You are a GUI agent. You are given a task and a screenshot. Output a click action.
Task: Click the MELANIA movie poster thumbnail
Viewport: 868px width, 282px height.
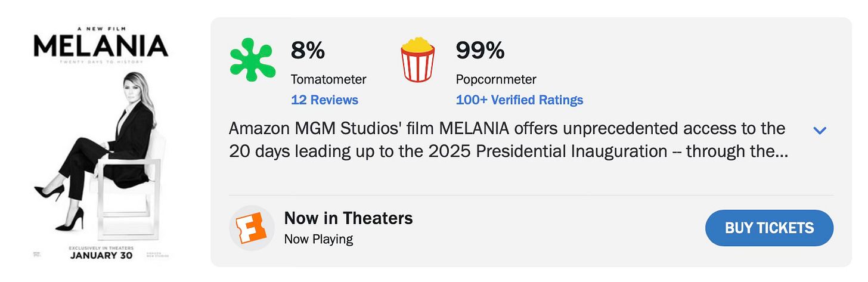[101, 143]
